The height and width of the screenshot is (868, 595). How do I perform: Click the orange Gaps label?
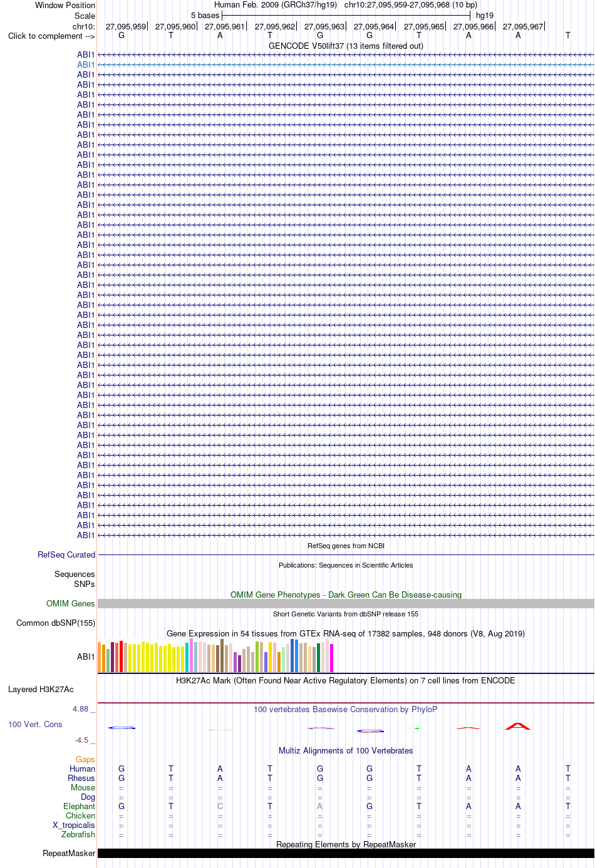coord(86,759)
